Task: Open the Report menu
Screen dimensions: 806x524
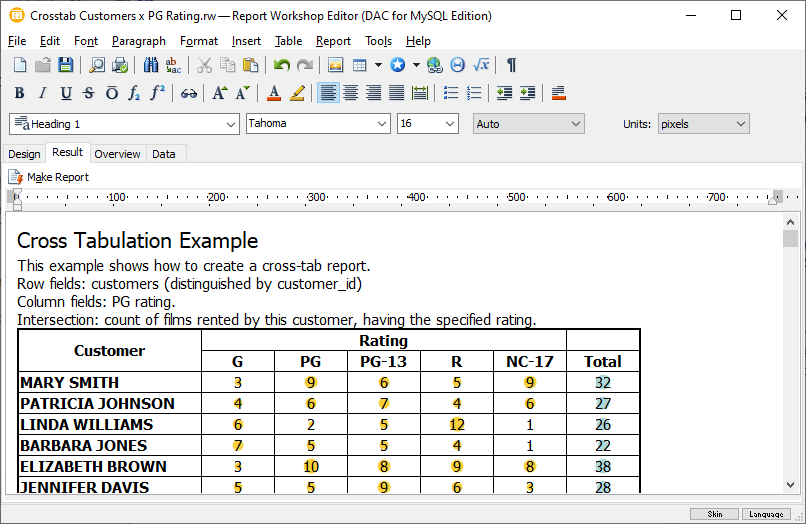Action: click(x=333, y=41)
